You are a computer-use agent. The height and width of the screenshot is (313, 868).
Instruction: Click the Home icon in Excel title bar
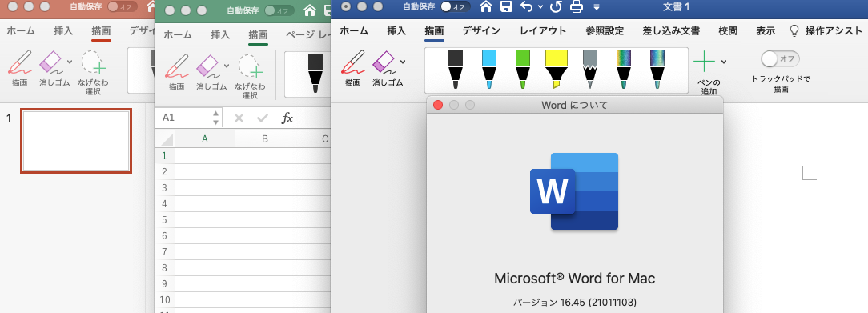(x=310, y=10)
